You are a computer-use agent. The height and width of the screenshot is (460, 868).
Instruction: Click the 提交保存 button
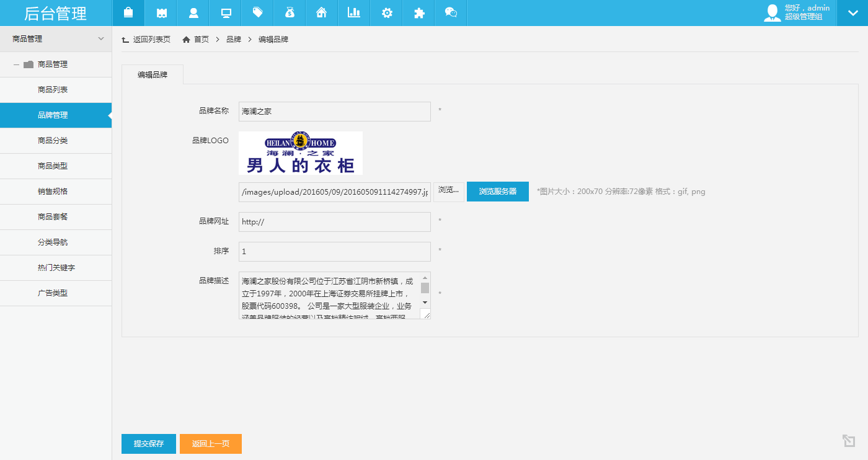149,444
